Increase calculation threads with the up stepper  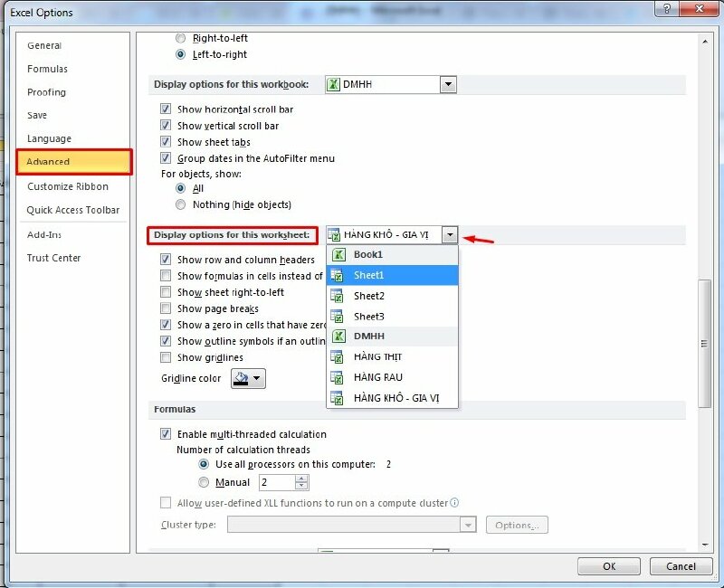click(x=302, y=479)
